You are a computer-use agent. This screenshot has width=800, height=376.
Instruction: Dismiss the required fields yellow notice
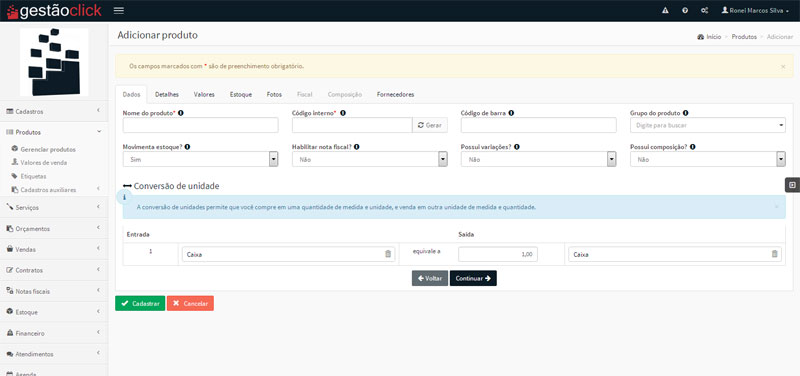(783, 66)
